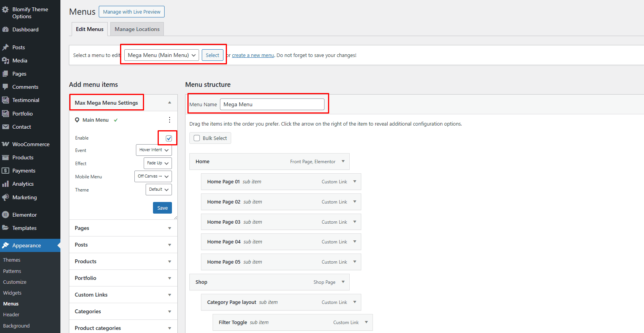
Task: Click the Portfolio sidebar icon
Action: (5, 114)
